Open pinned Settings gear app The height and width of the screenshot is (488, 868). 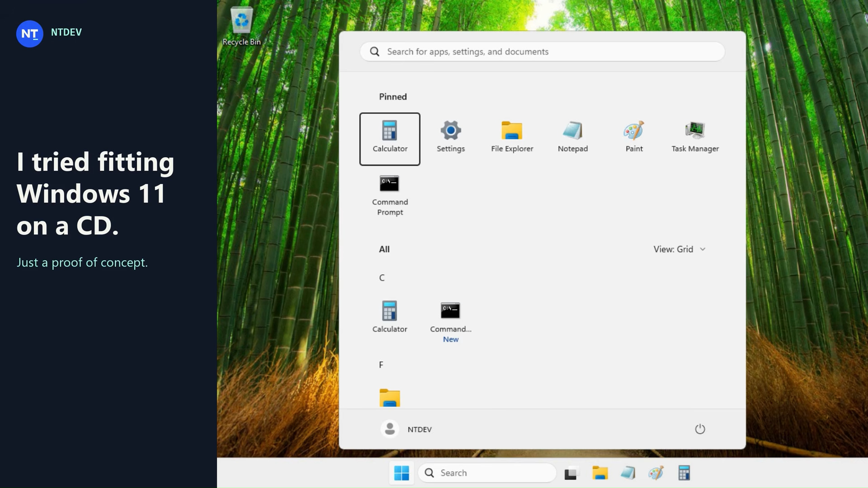(x=451, y=137)
